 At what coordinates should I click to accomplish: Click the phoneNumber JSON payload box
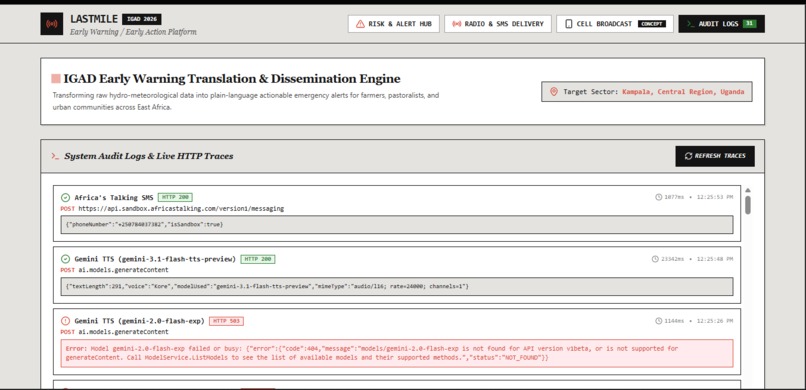click(397, 225)
